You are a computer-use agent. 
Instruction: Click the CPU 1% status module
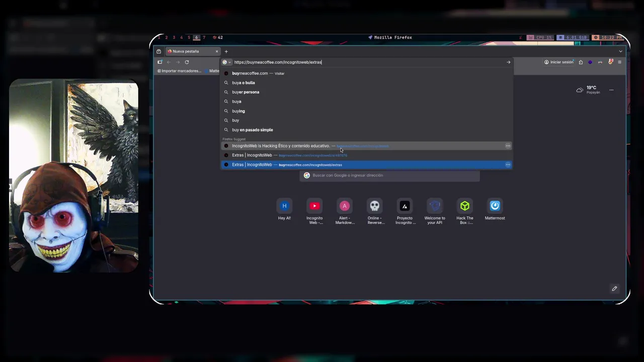point(540,37)
